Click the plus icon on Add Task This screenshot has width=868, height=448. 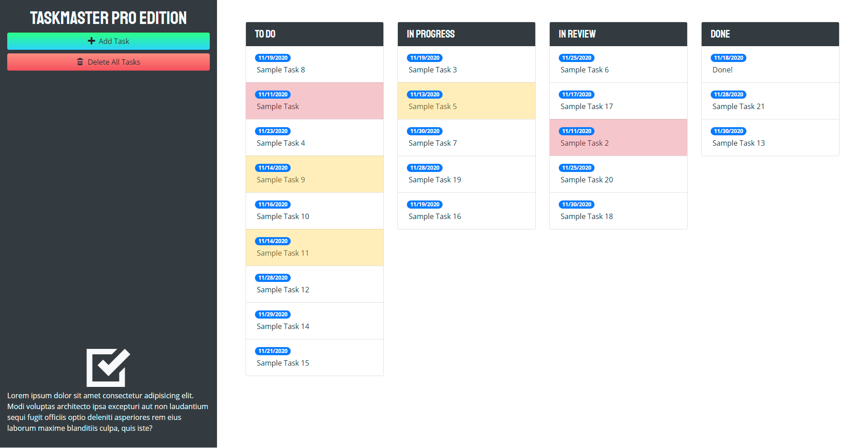point(90,41)
